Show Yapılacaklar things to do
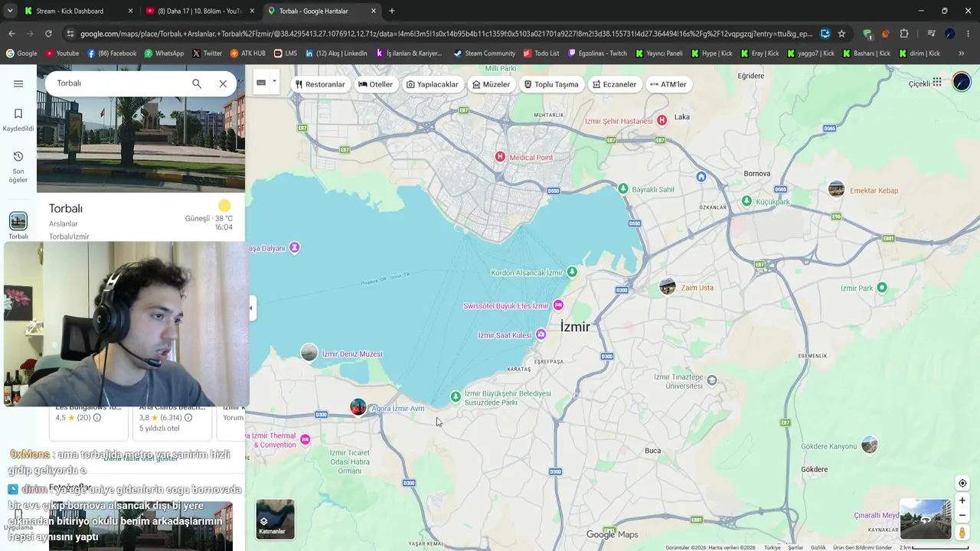 pos(433,84)
